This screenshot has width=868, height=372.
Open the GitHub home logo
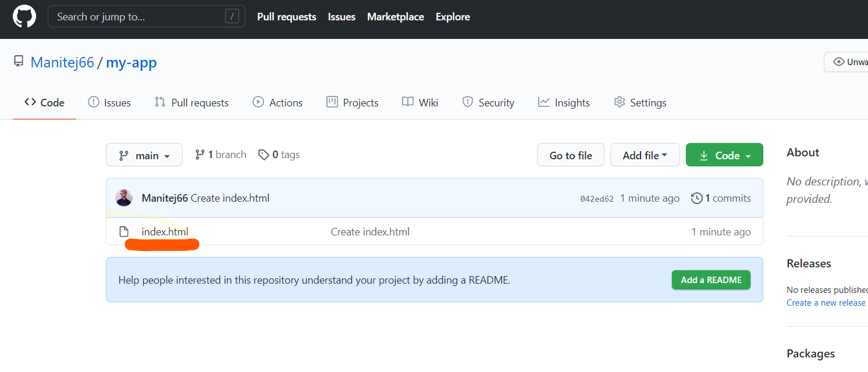(24, 17)
